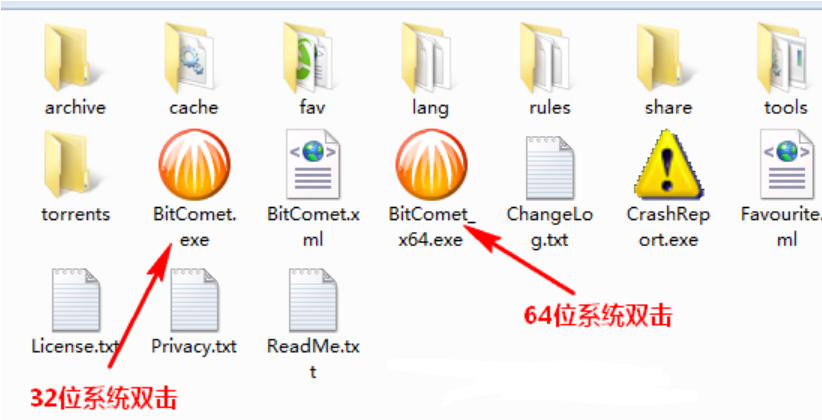Select the tools folder

782,58
